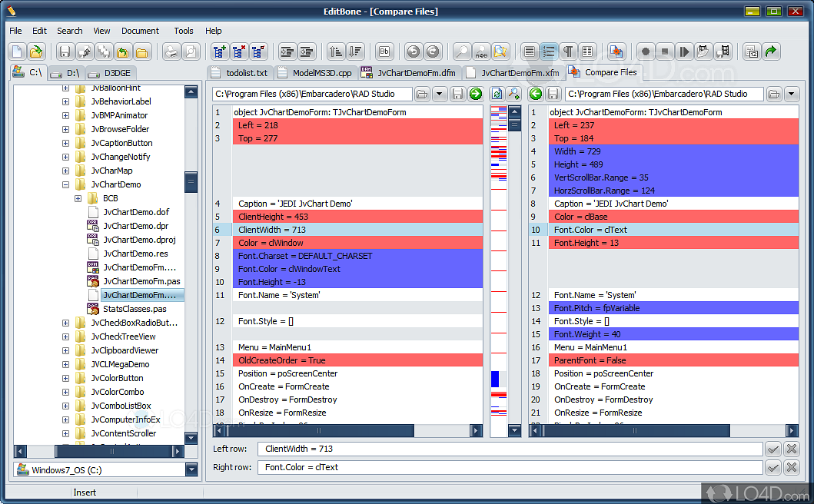Run the comparison with the green arrow icon

[477, 93]
